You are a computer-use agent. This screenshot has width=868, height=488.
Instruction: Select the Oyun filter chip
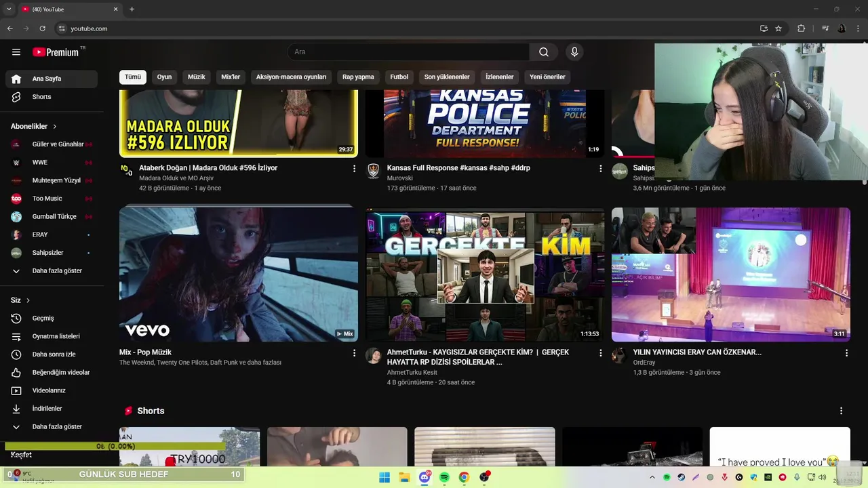tap(164, 77)
